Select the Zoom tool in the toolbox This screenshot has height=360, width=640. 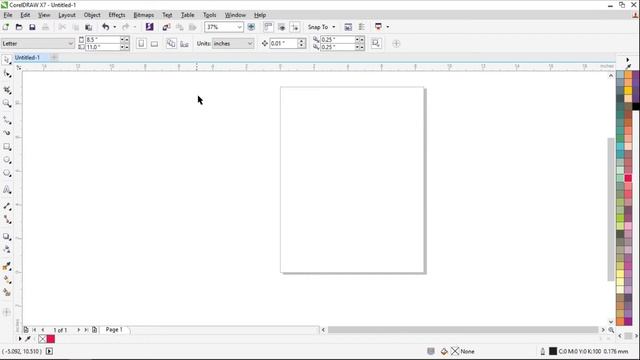pos(7,103)
